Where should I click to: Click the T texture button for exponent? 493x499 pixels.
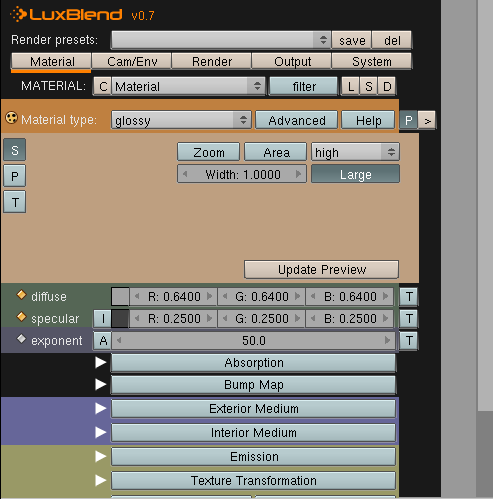coord(409,341)
